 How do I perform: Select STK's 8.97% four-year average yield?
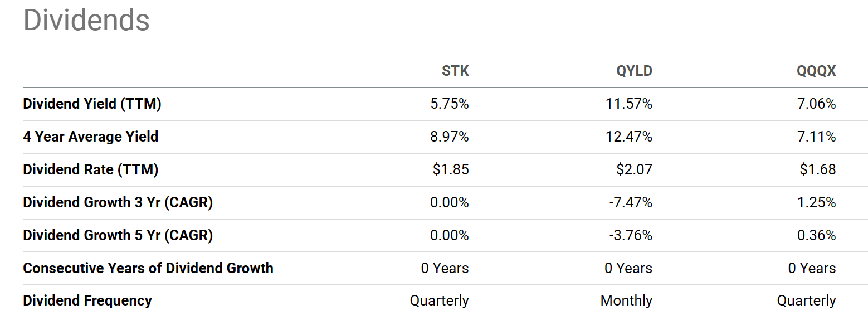pyautogui.click(x=450, y=137)
